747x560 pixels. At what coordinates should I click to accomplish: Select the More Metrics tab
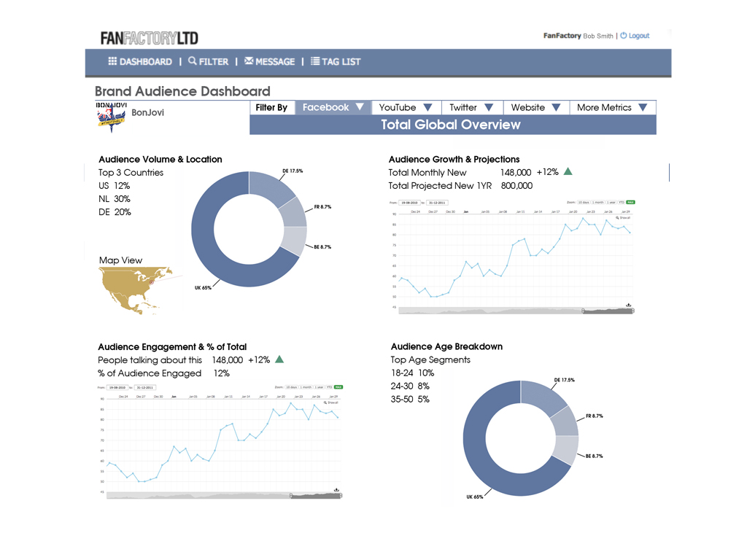pyautogui.click(x=613, y=107)
